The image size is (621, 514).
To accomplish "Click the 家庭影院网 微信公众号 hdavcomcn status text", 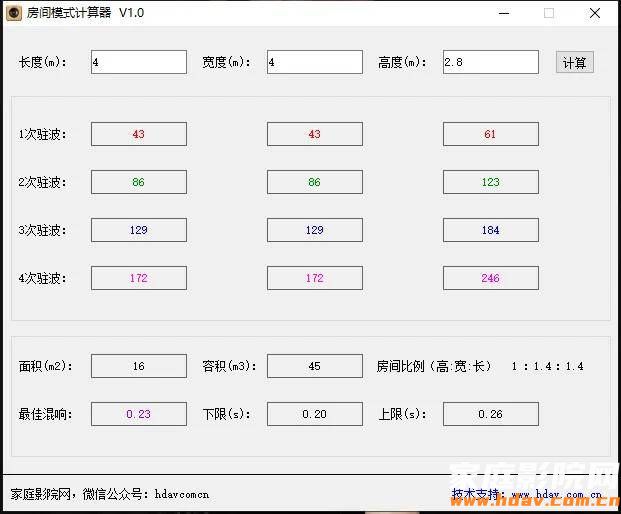I will click(110, 494).
